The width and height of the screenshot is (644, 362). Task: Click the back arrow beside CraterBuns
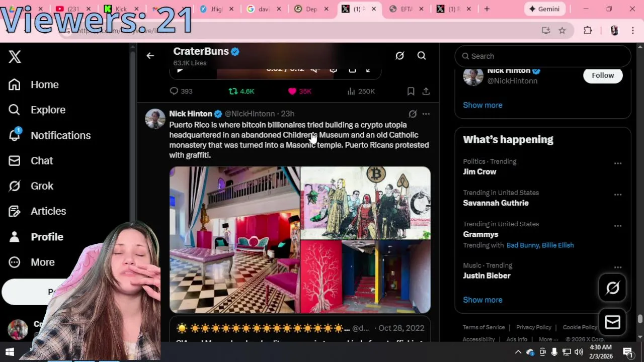click(x=150, y=56)
